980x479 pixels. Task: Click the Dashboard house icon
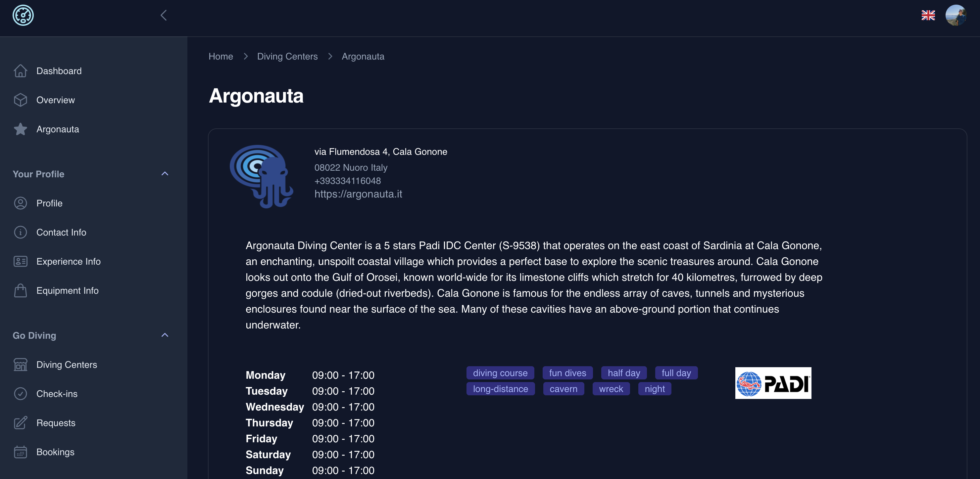coord(20,71)
